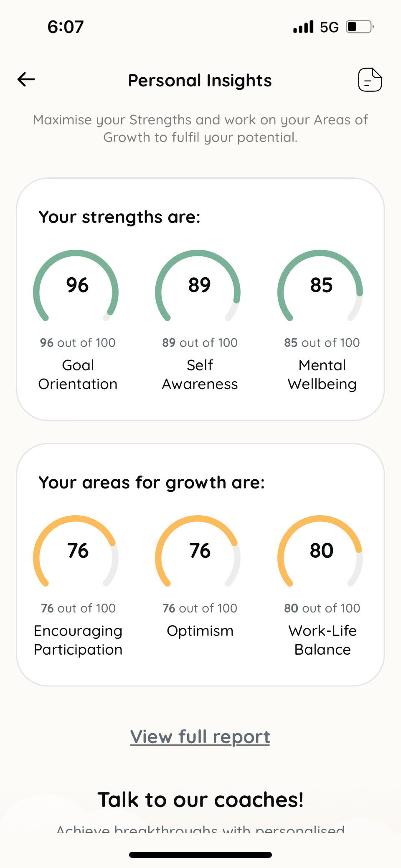Select the Self Awareness 89 gauge

[x=198, y=286]
